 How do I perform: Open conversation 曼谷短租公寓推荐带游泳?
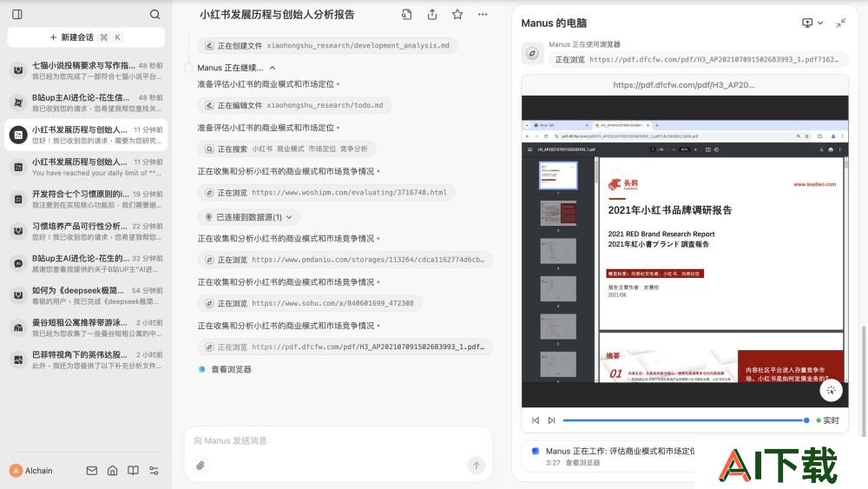tap(86, 327)
